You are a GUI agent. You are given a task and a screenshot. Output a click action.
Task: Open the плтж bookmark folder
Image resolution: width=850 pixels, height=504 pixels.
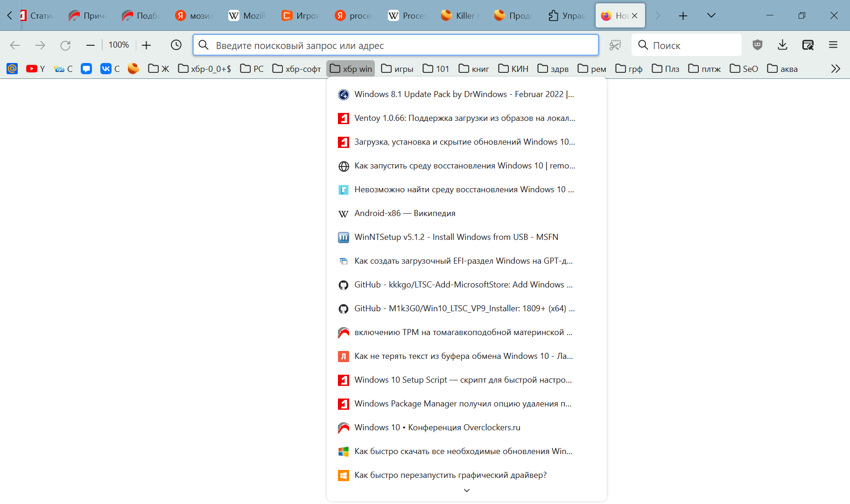(x=705, y=69)
